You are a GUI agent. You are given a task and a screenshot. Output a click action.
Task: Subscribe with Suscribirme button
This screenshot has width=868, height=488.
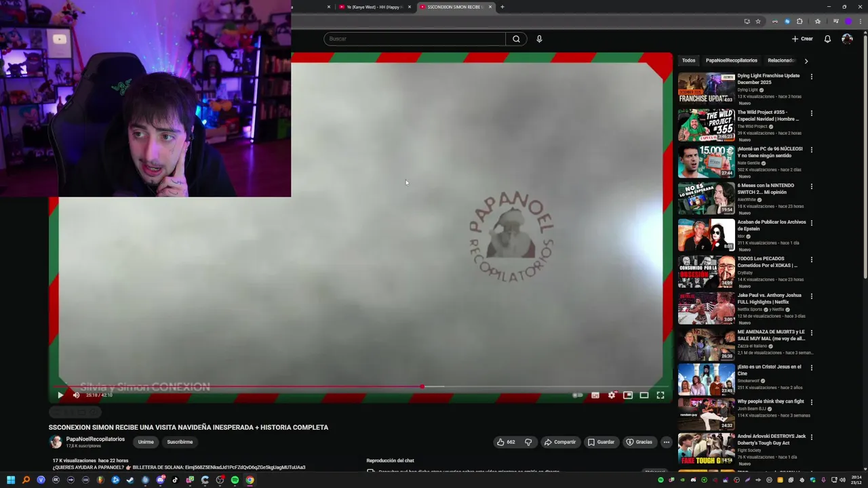coord(180,442)
